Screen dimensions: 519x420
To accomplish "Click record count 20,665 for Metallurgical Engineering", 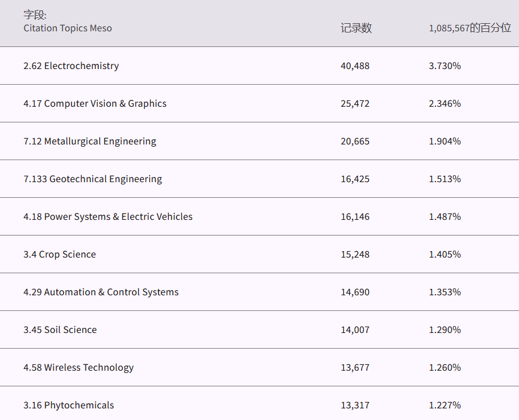I will coord(355,141).
